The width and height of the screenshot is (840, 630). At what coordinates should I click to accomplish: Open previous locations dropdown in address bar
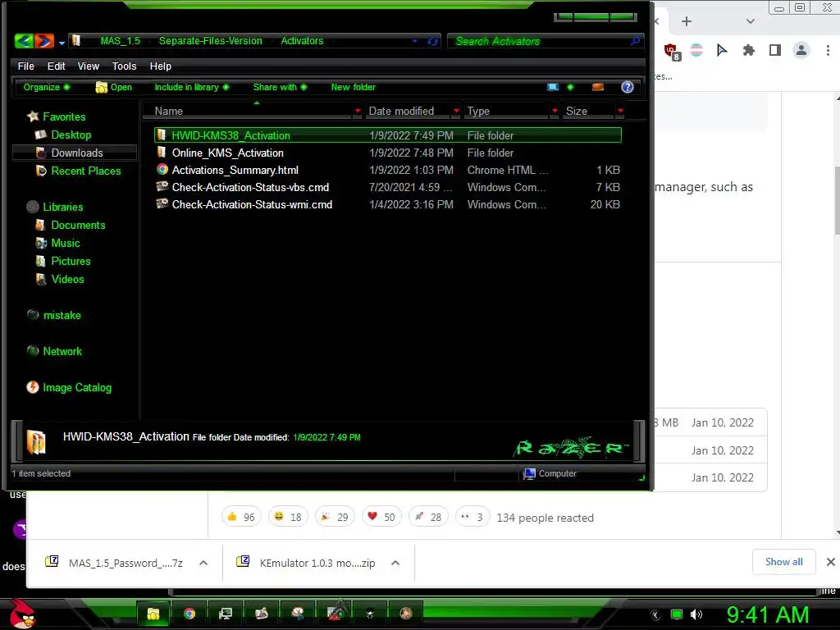click(x=414, y=41)
